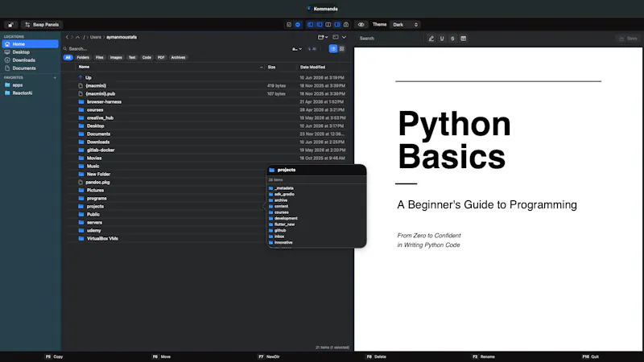Click the unlock padlock icon in the top toolbar
Image resolution: width=644 pixels, height=362 pixels.
pyautogui.click(x=10, y=25)
